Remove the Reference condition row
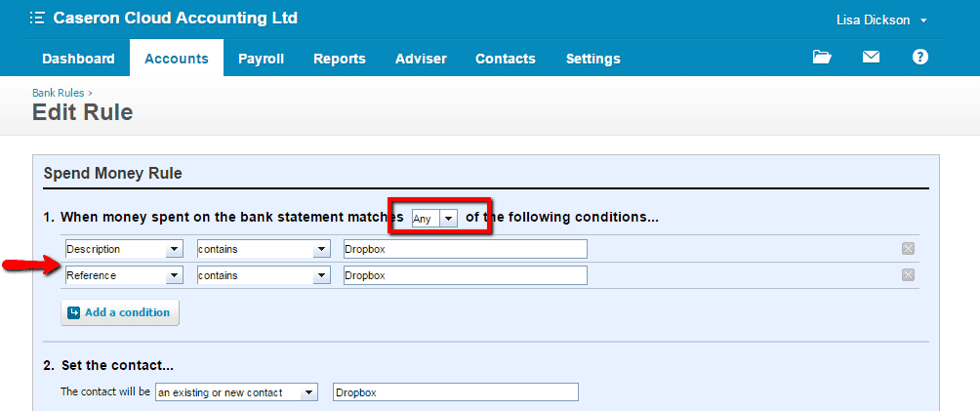980x411 pixels. (x=908, y=275)
